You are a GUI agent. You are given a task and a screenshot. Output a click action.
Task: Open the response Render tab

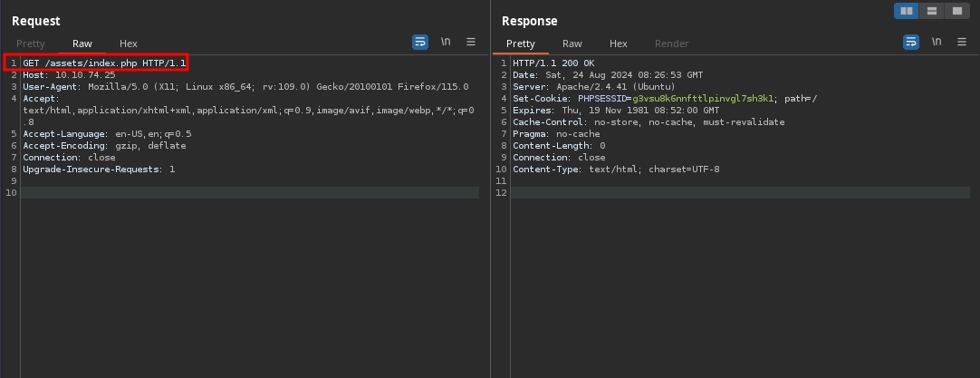(671, 44)
